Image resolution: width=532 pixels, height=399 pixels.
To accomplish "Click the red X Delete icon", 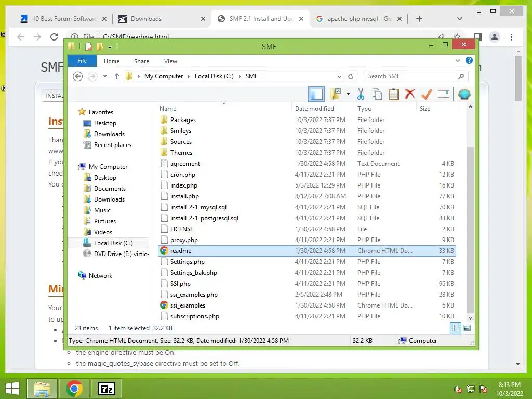I will click(410, 94).
